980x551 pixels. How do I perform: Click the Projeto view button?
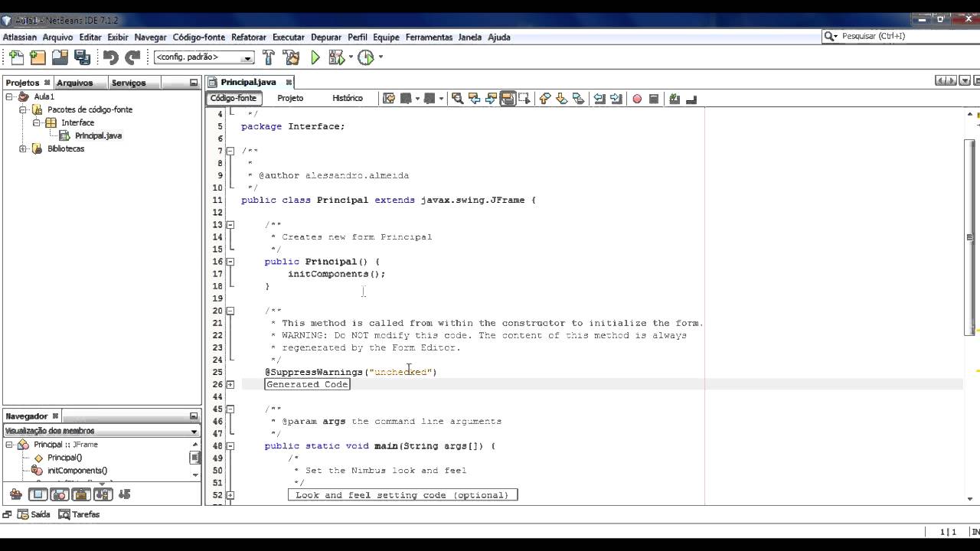click(x=290, y=97)
